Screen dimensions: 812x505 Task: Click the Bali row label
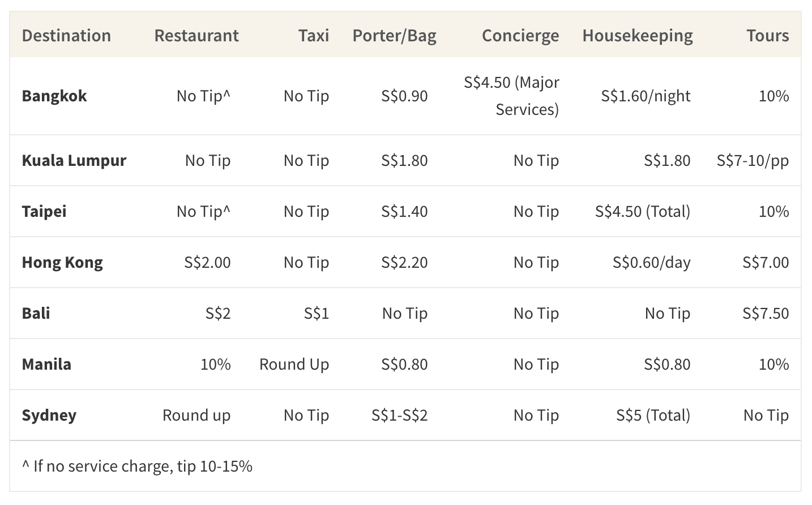tap(36, 313)
